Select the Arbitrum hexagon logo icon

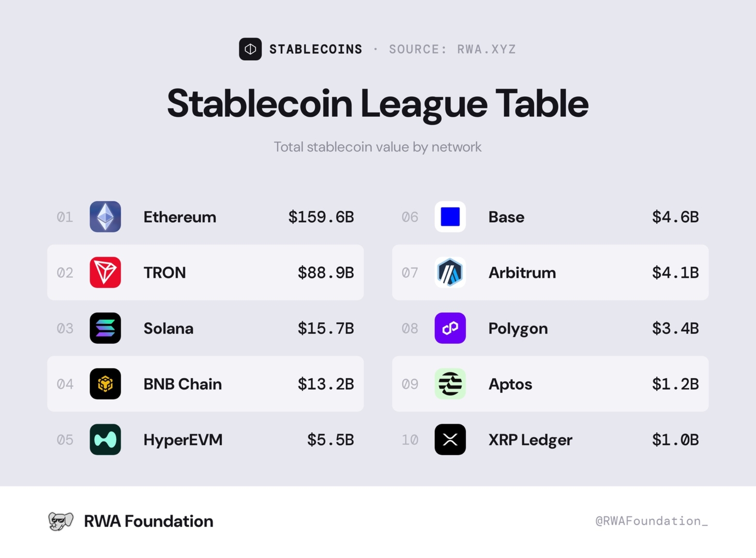pyautogui.click(x=450, y=272)
